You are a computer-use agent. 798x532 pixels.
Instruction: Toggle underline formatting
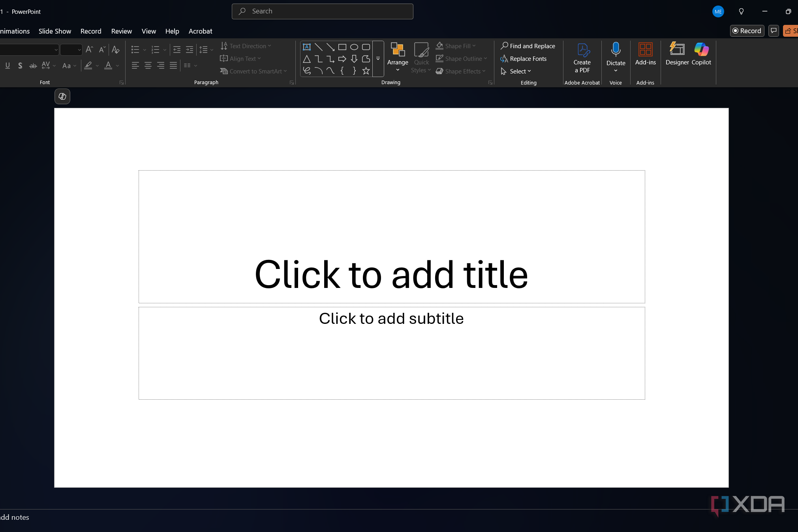pos(8,66)
